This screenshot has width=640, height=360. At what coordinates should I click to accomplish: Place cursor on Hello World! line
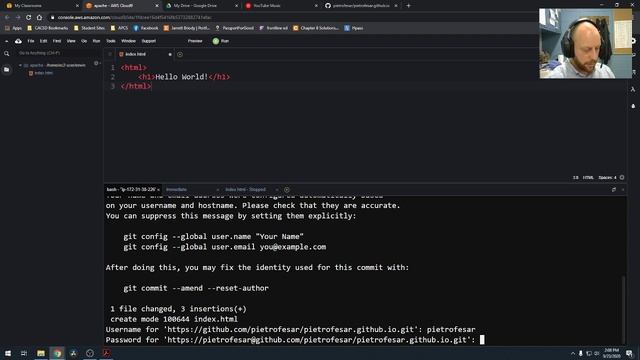click(184, 77)
